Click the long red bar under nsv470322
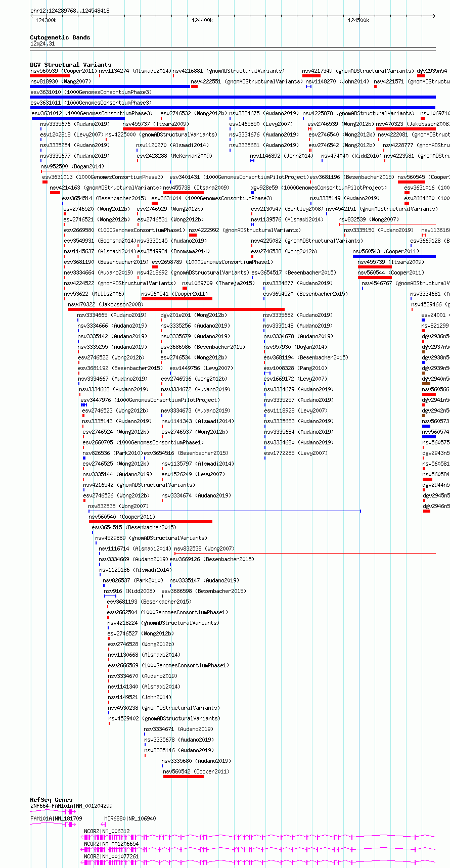Viewport: 450px width, 868px height. point(176,309)
